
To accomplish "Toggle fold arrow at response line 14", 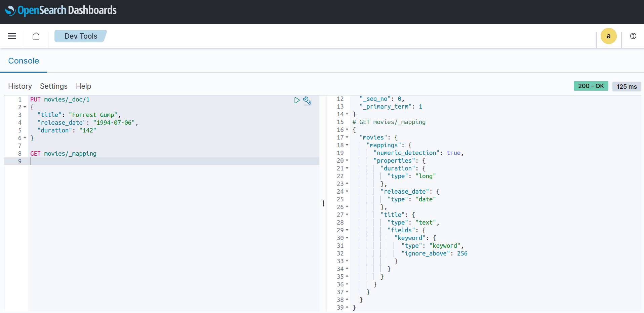I will click(347, 114).
